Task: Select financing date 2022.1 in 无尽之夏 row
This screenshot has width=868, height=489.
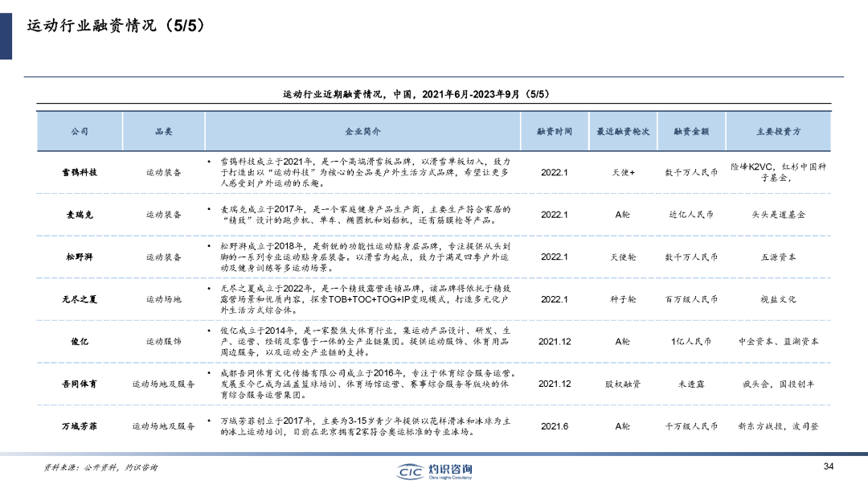Action: tap(554, 300)
